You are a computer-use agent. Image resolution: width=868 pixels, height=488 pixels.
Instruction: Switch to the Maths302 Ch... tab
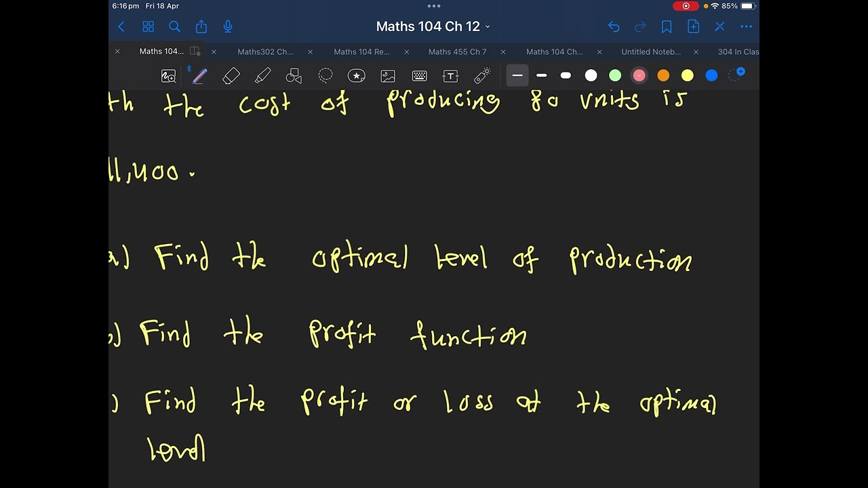[x=265, y=52]
